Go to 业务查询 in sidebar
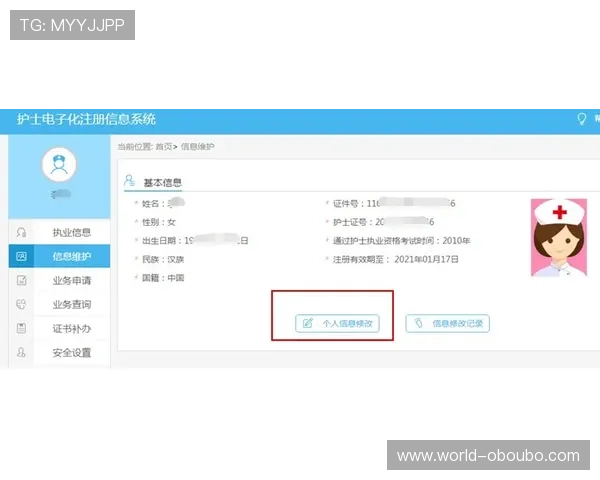 [72, 304]
